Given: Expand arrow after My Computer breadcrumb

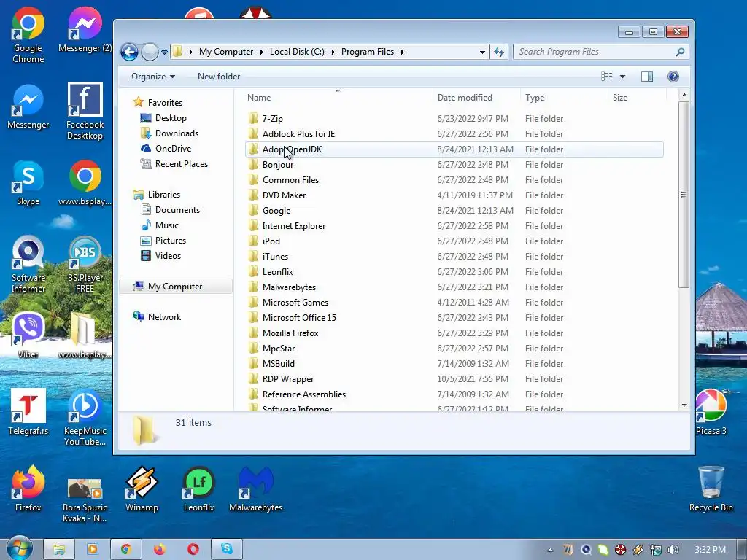Looking at the screenshot, I should [262, 52].
